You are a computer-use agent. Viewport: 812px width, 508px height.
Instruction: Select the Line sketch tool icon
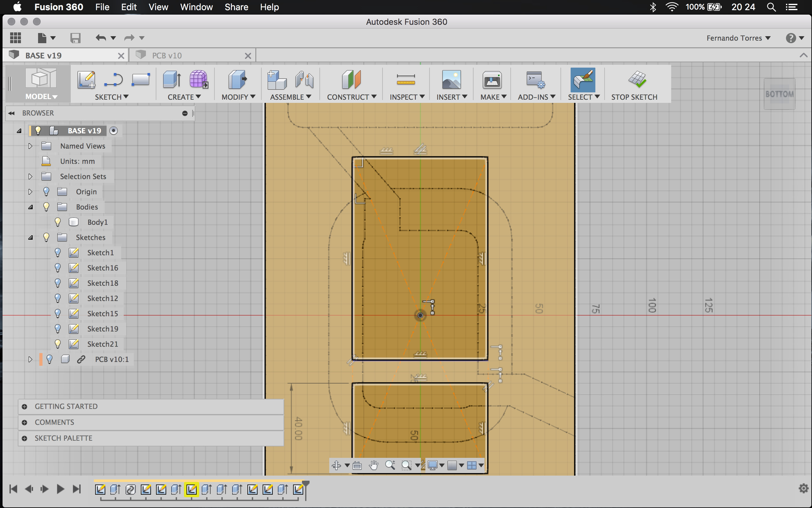(114, 80)
